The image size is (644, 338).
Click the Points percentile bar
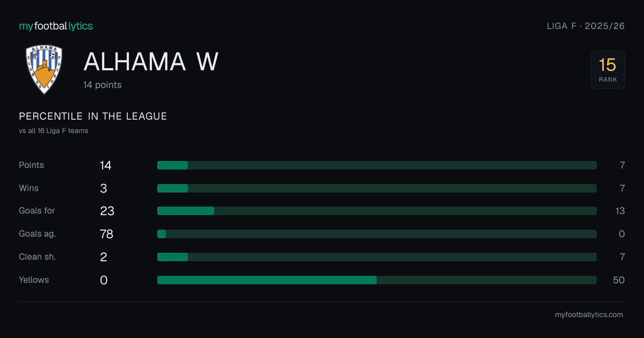(x=377, y=165)
